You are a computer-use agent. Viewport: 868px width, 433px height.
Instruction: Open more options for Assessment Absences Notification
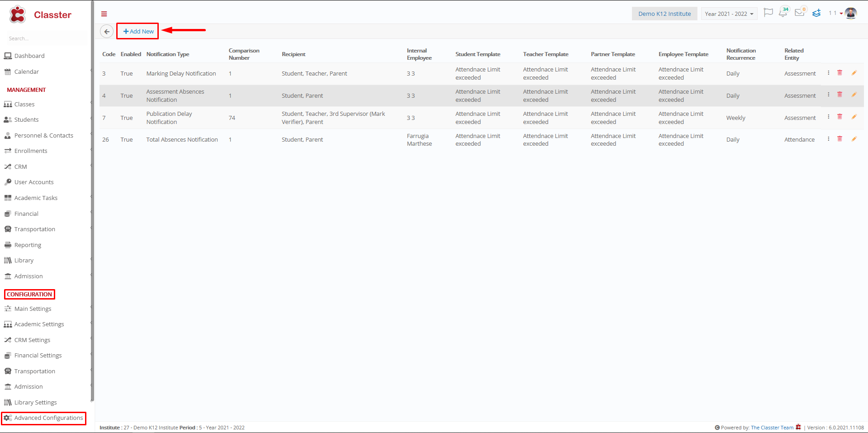point(829,95)
